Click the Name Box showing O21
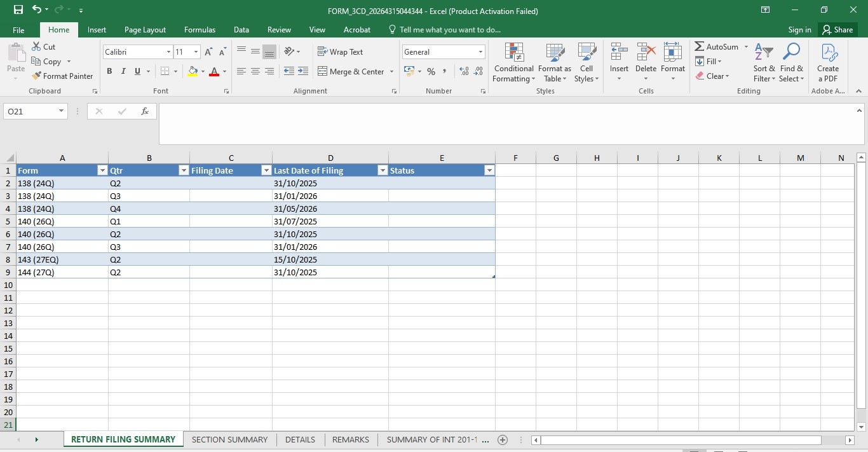 (x=36, y=111)
